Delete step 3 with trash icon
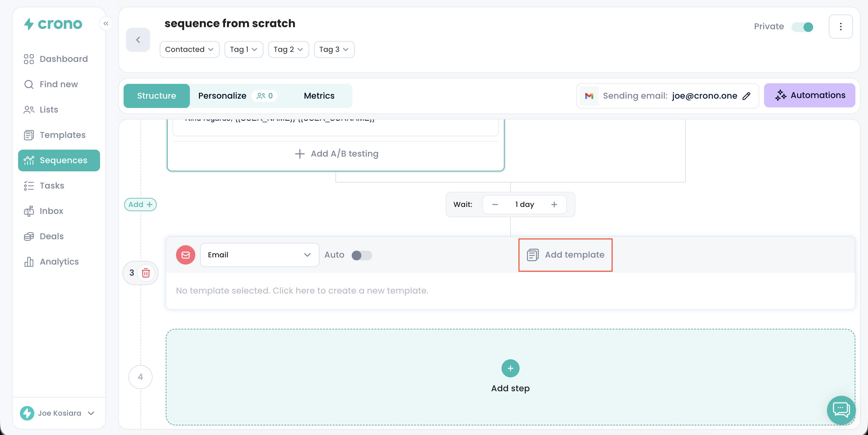 pos(146,273)
